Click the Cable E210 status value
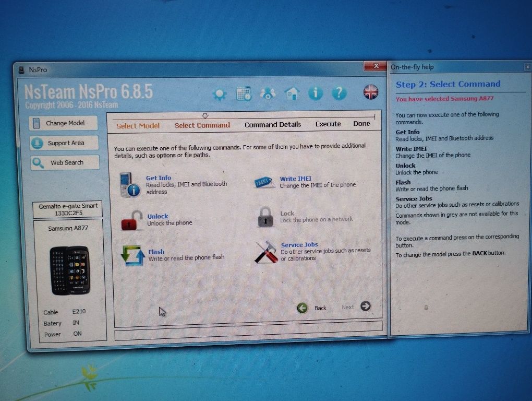The width and height of the screenshot is (532, 401). pos(79,311)
